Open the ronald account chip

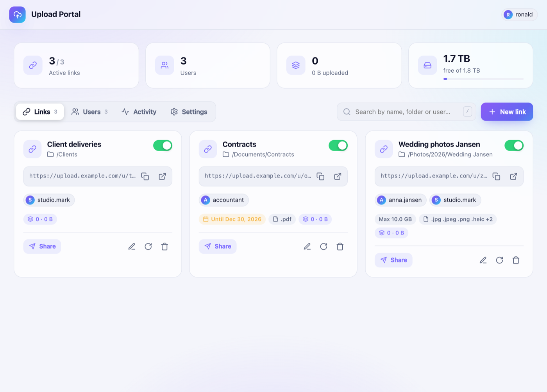pyautogui.click(x=519, y=14)
